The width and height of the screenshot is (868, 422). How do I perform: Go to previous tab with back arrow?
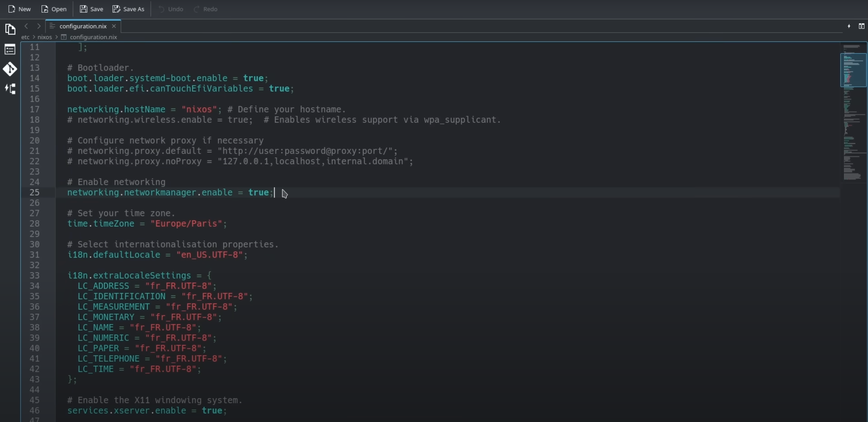(26, 26)
